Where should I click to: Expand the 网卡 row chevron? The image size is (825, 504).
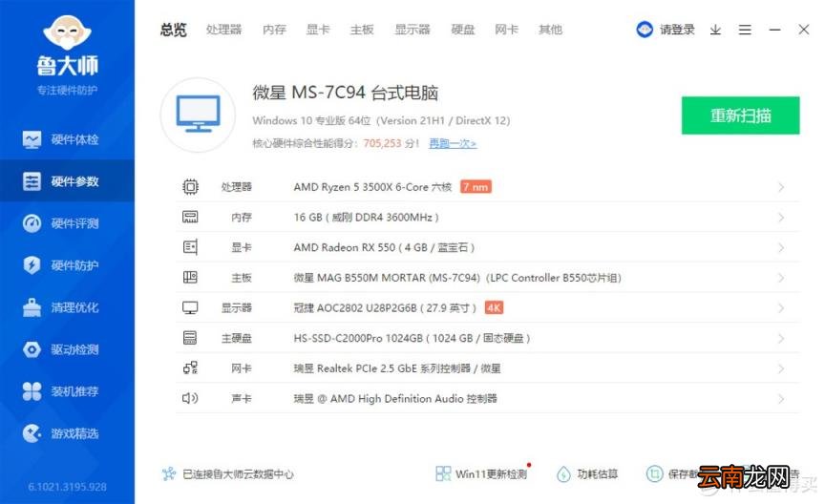[781, 368]
